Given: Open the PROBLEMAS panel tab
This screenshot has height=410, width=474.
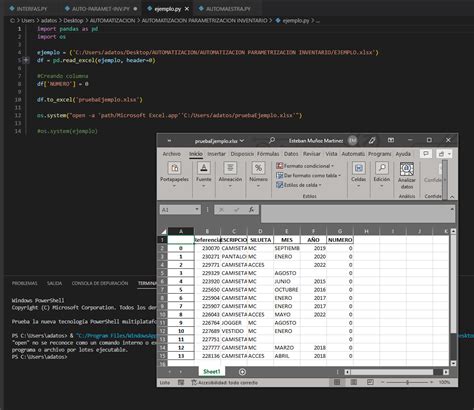Looking at the screenshot, I should [x=25, y=283].
